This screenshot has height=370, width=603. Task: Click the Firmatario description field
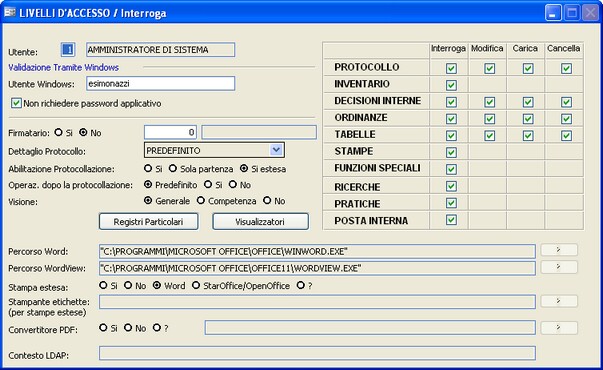pyautogui.click(x=259, y=132)
